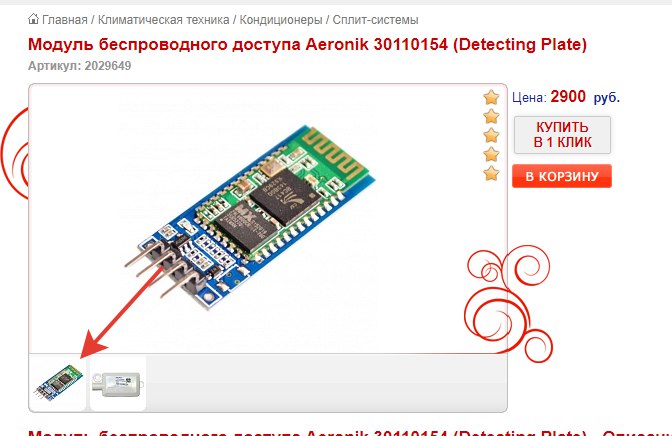The width and height of the screenshot is (672, 436).
Task: Click the description heading at page bottom
Action: 350,432
